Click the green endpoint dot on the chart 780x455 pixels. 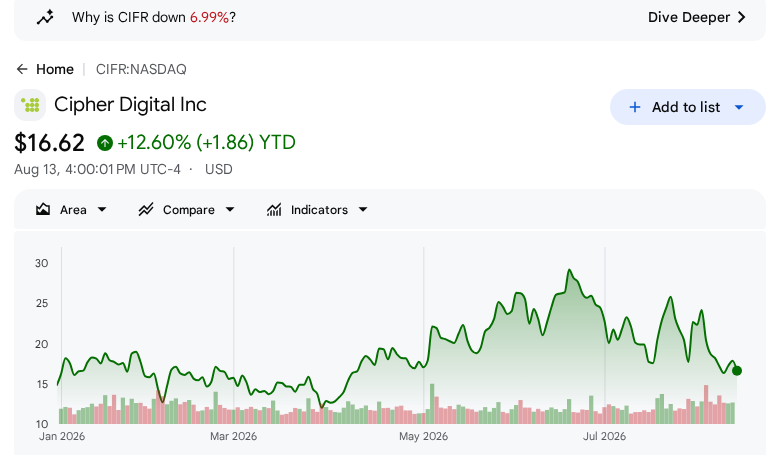click(x=737, y=370)
